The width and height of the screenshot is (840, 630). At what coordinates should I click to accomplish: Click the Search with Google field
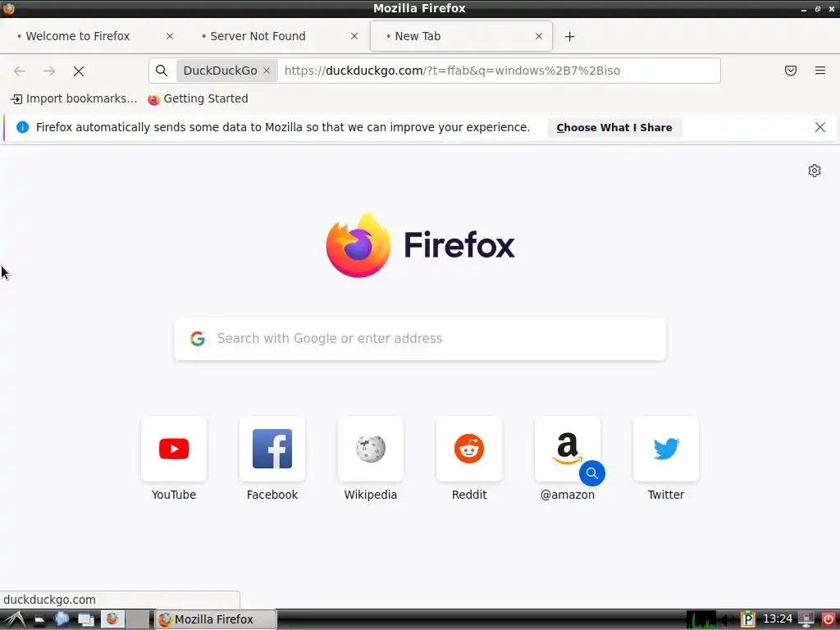point(420,339)
